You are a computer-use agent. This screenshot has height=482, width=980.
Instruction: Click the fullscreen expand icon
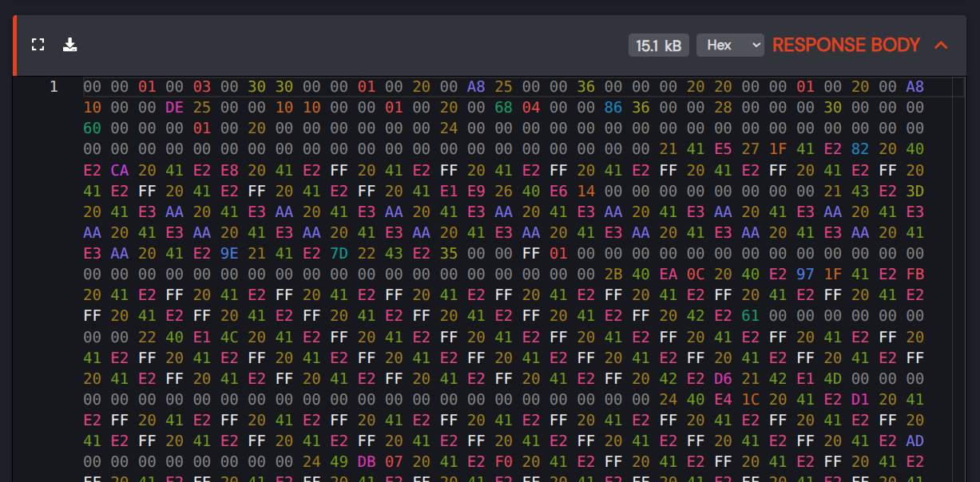point(38,45)
